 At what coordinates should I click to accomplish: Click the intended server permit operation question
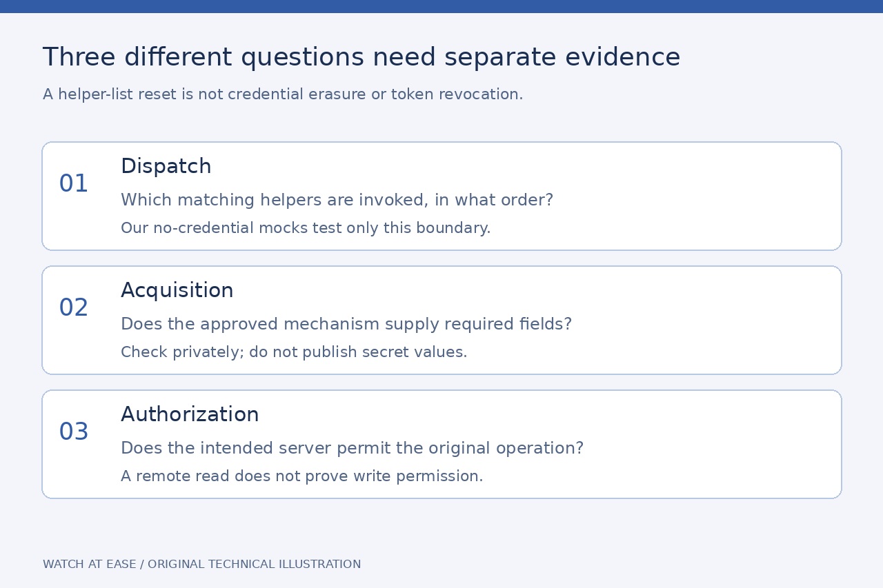pyautogui.click(x=353, y=449)
